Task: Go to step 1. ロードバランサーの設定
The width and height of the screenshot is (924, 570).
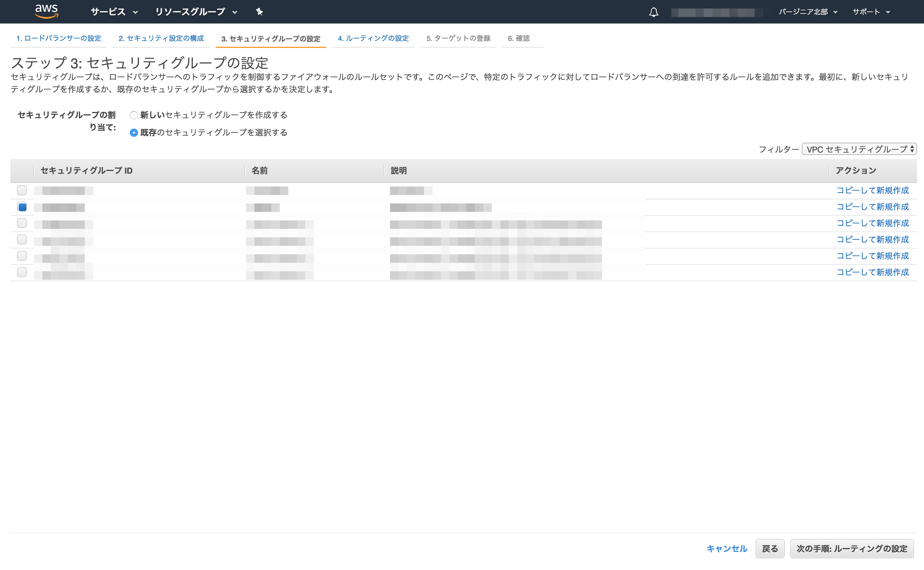Action: point(59,38)
